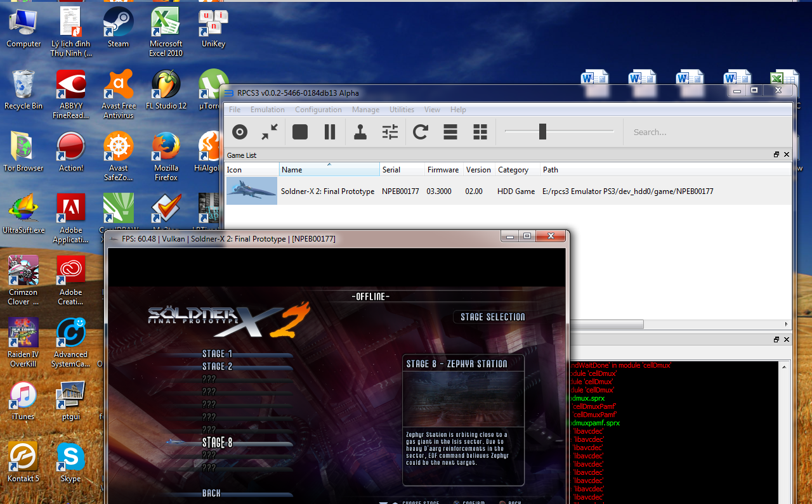The height and width of the screenshot is (504, 812).
Task: Pause emulation using the RPCS3 toolbar
Action: pyautogui.click(x=330, y=132)
